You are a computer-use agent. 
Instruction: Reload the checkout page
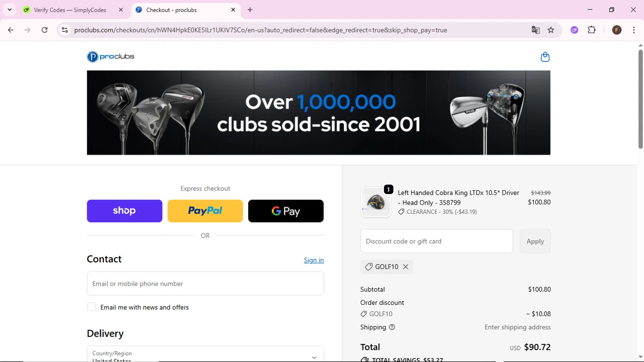tap(45, 30)
